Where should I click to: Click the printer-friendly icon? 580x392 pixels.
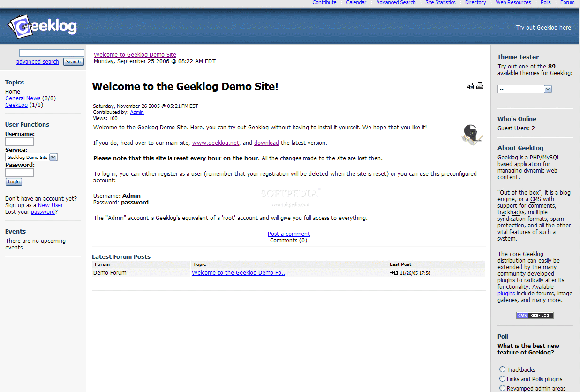coord(480,85)
